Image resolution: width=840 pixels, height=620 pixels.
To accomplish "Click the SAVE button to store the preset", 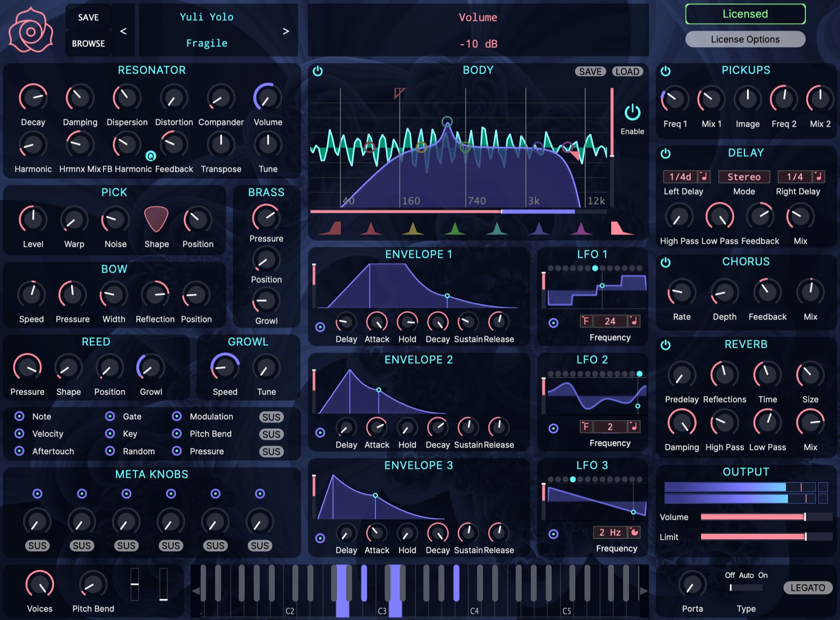I will tap(88, 17).
